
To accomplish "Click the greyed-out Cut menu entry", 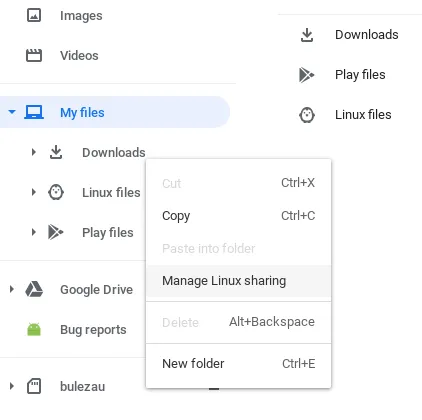I will tap(239, 183).
